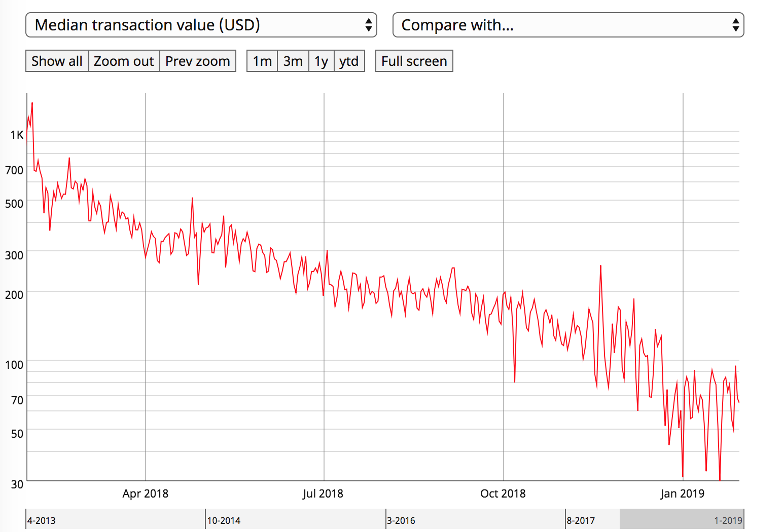Go back with Prev zoom button

(198, 61)
